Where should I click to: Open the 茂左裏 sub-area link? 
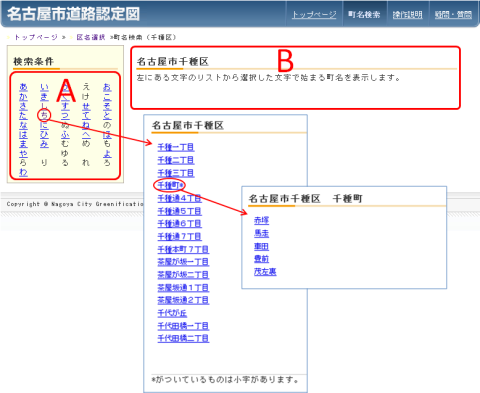pos(265,271)
